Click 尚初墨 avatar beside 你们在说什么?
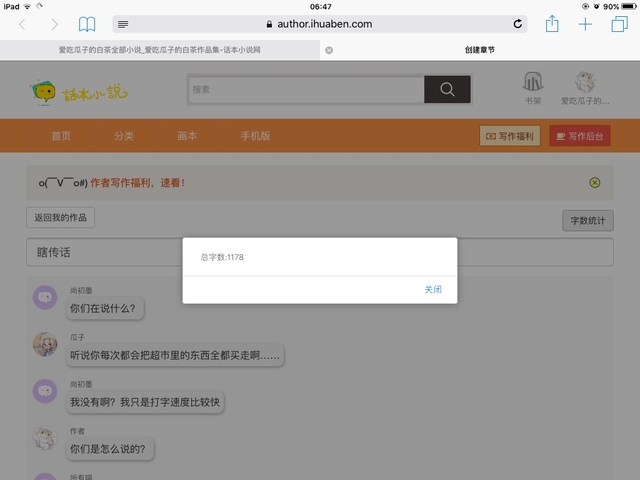Screen dimensions: 640x480 (45, 297)
